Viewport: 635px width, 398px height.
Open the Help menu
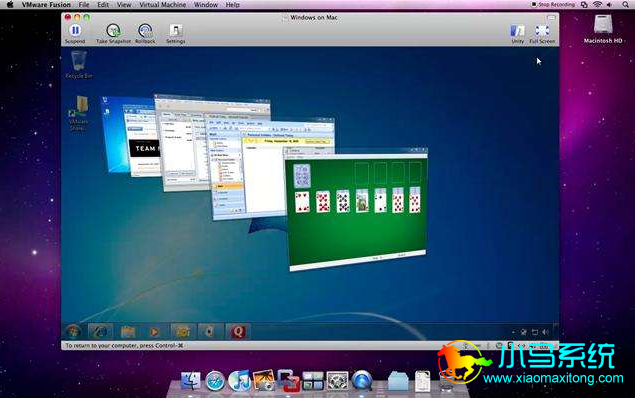coord(232,5)
